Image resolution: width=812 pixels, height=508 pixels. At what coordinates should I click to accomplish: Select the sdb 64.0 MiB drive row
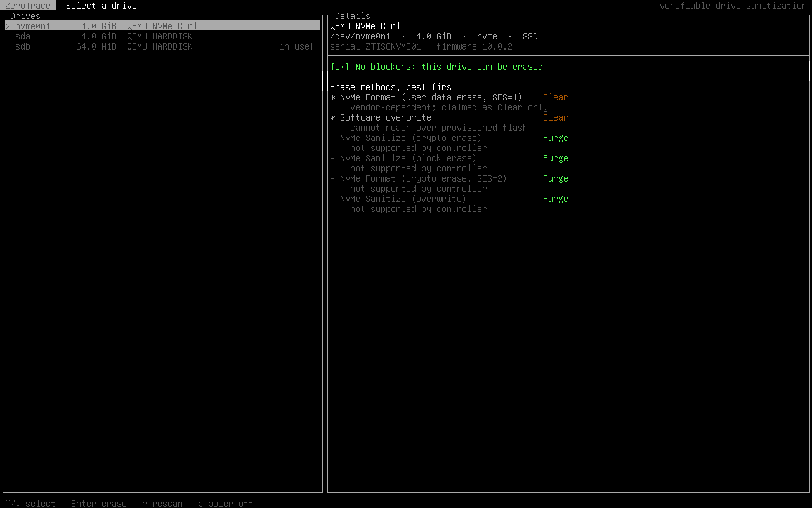tap(162, 46)
